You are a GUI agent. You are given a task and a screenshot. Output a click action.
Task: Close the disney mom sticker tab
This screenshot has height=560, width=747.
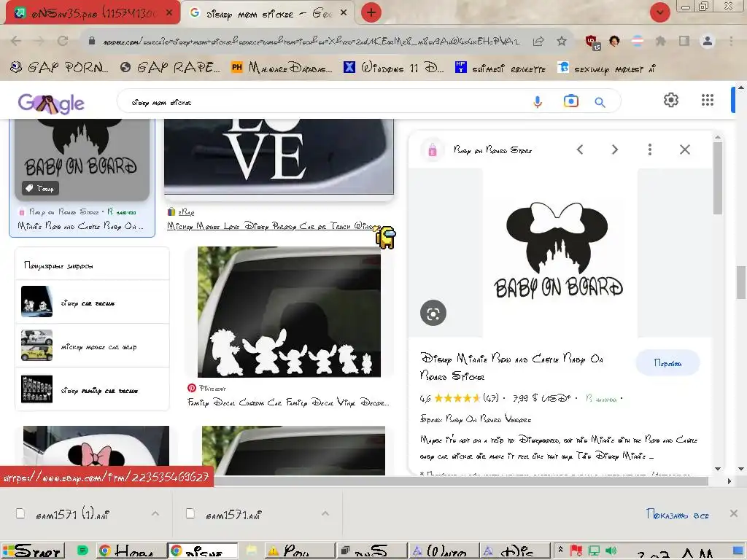point(344,13)
